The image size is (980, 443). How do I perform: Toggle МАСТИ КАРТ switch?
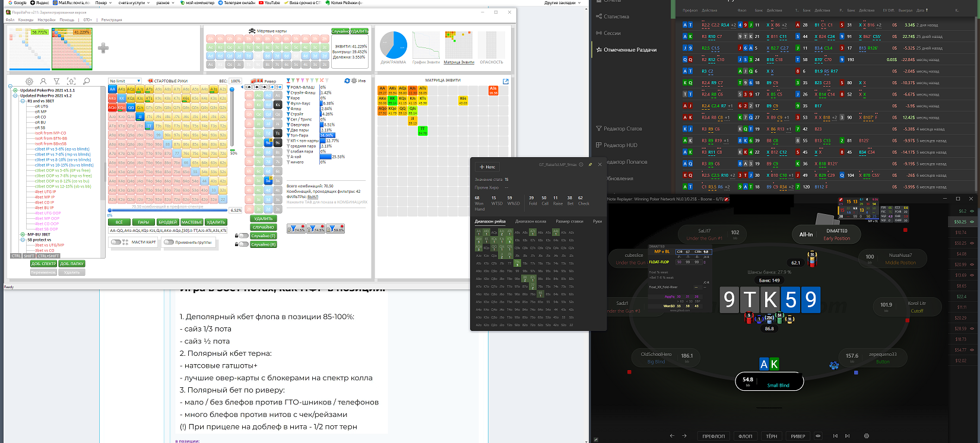point(116,242)
